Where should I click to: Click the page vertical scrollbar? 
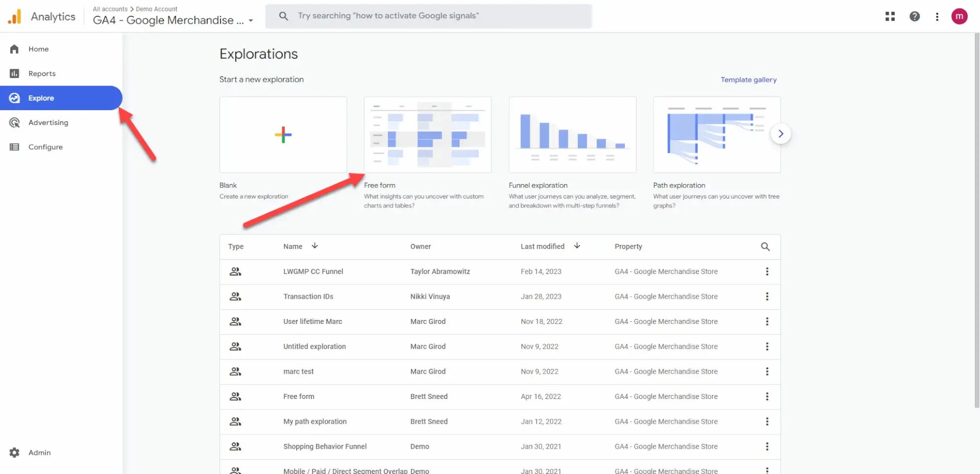(x=977, y=220)
